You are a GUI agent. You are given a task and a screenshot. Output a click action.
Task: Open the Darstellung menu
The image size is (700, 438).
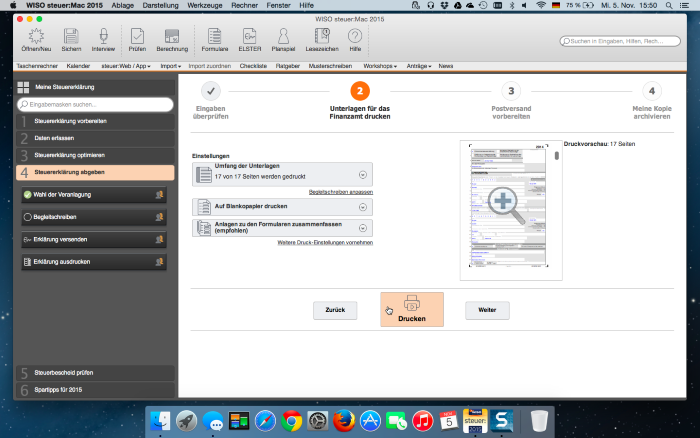(161, 5)
